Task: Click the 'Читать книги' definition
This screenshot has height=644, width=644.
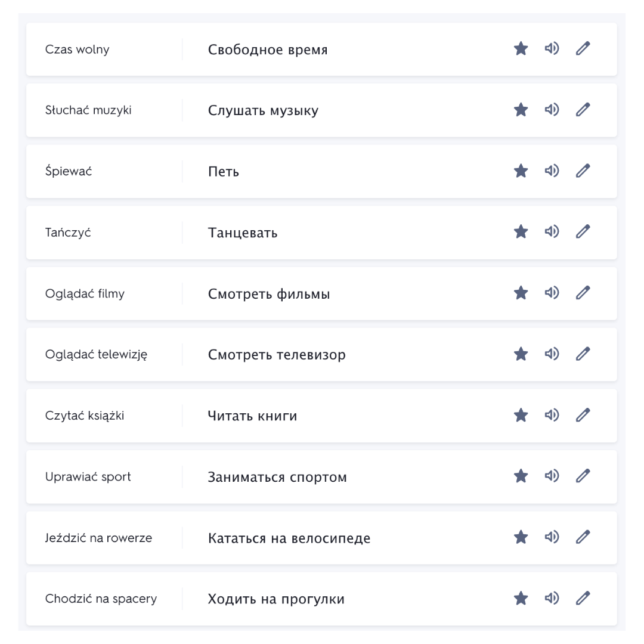Action: pos(252,416)
